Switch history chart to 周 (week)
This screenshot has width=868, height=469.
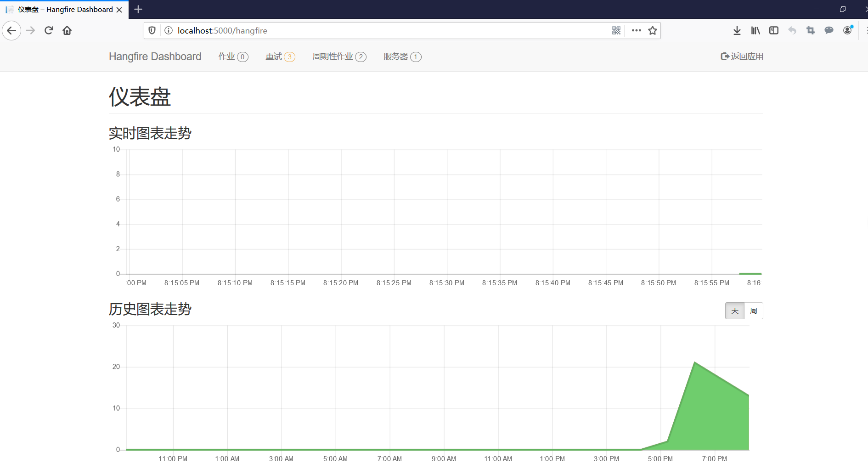click(754, 311)
